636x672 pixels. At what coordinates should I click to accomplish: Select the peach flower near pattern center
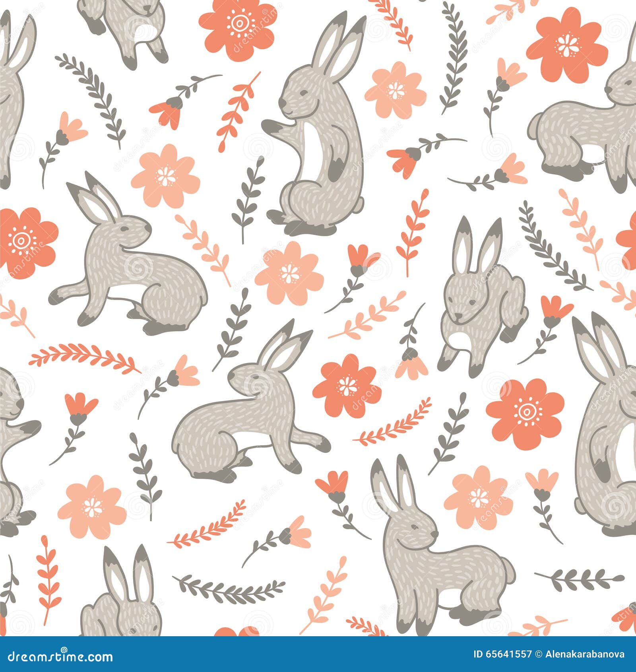(x=290, y=274)
